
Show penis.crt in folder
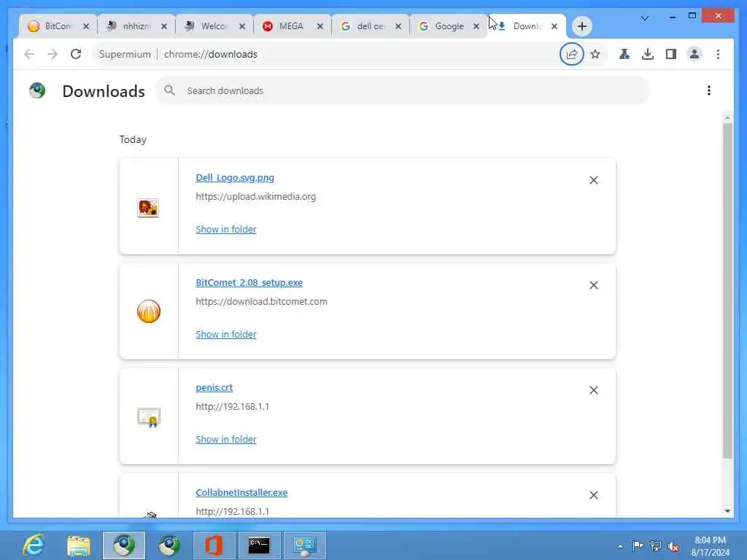[226, 439]
